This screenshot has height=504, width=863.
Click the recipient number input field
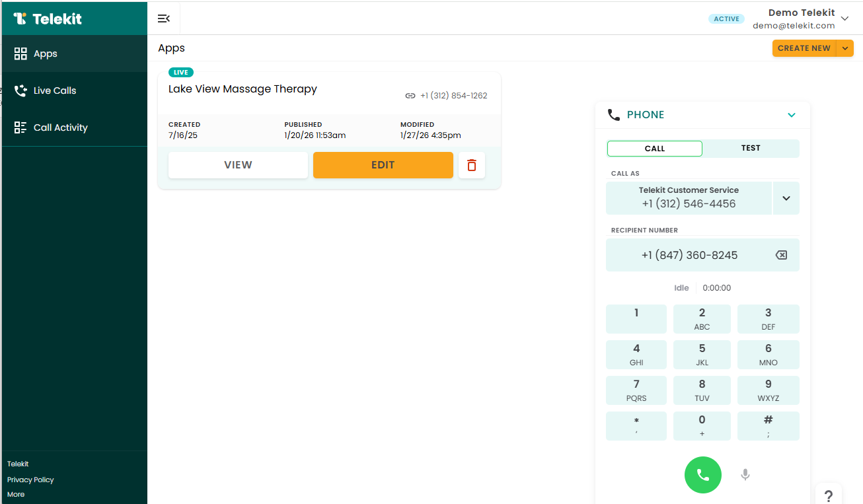pyautogui.click(x=702, y=255)
